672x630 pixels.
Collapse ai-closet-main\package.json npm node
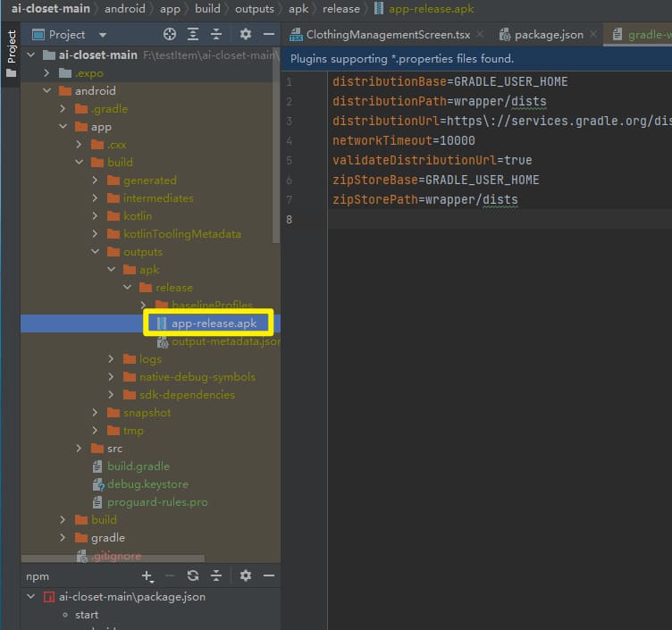pyautogui.click(x=31, y=597)
